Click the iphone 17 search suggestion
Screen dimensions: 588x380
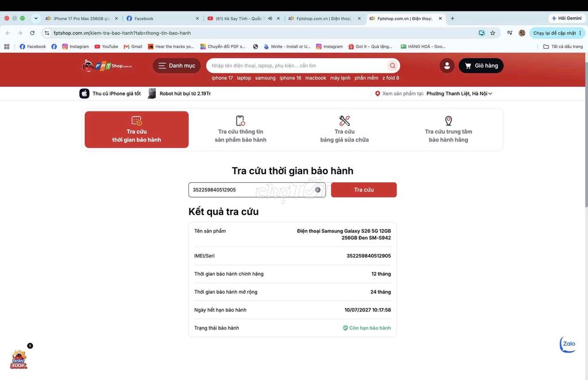[x=222, y=78]
